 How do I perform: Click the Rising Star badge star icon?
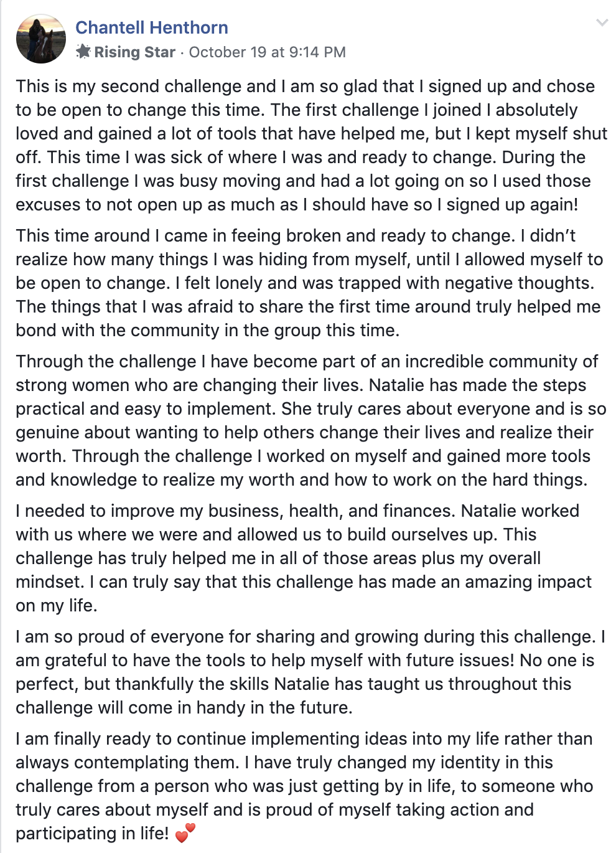tap(83, 52)
